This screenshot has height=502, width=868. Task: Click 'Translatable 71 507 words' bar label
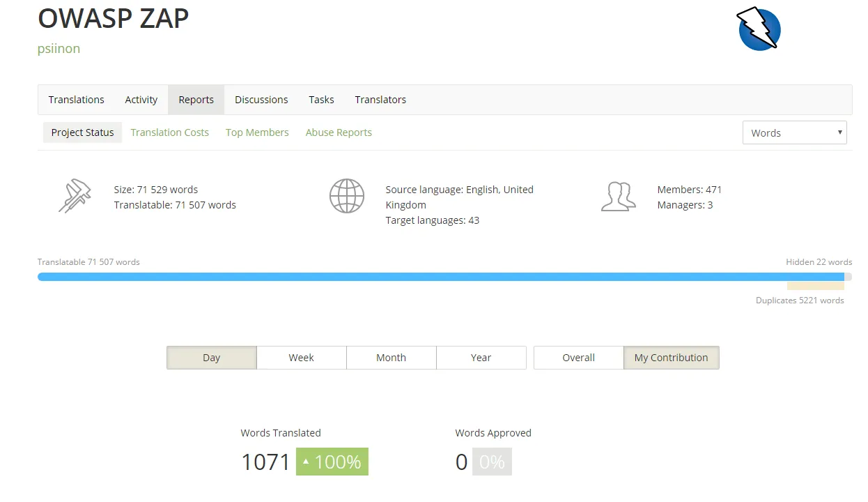88,262
